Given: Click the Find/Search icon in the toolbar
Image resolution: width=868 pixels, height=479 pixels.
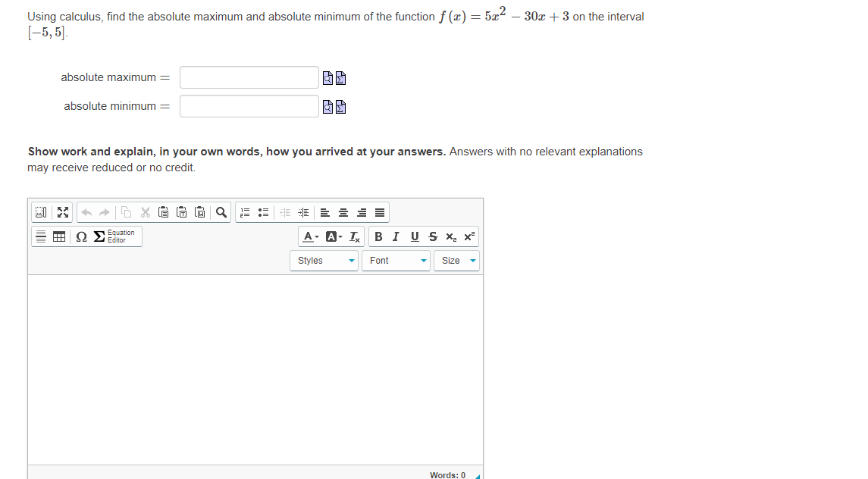Looking at the screenshot, I should coord(221,213).
